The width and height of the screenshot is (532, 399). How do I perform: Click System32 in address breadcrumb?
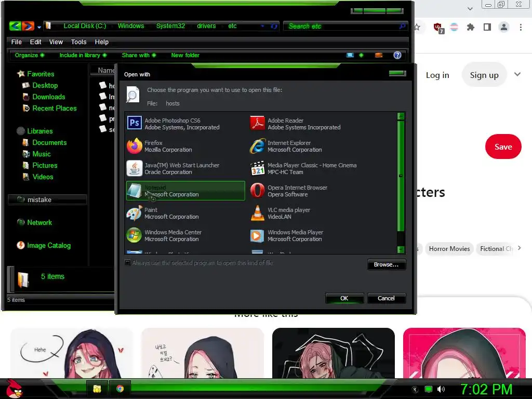click(170, 26)
